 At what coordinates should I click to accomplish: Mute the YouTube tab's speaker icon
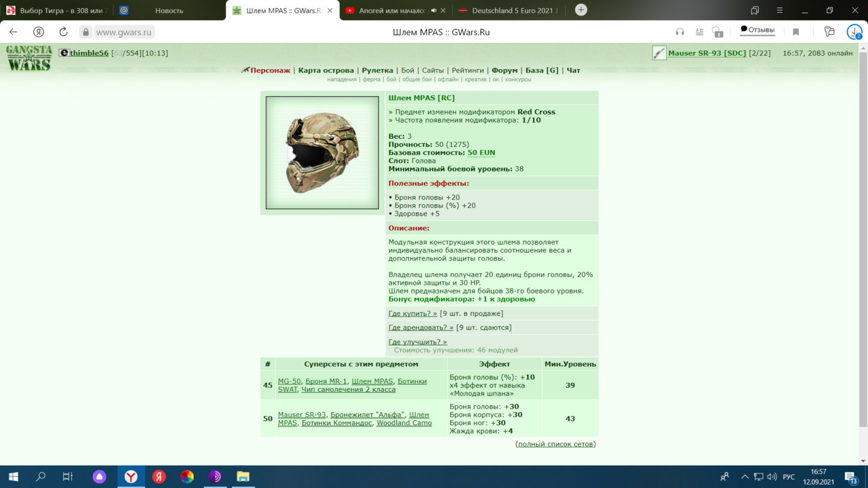click(433, 10)
